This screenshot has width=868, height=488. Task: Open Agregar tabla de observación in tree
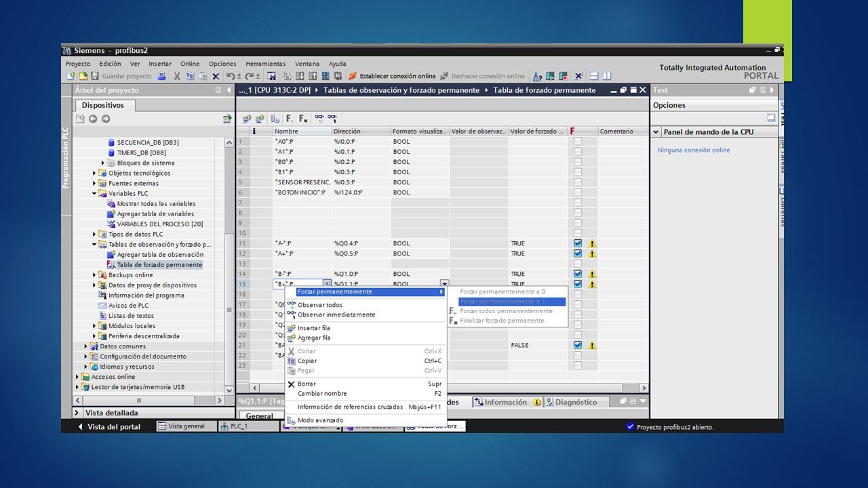click(160, 254)
